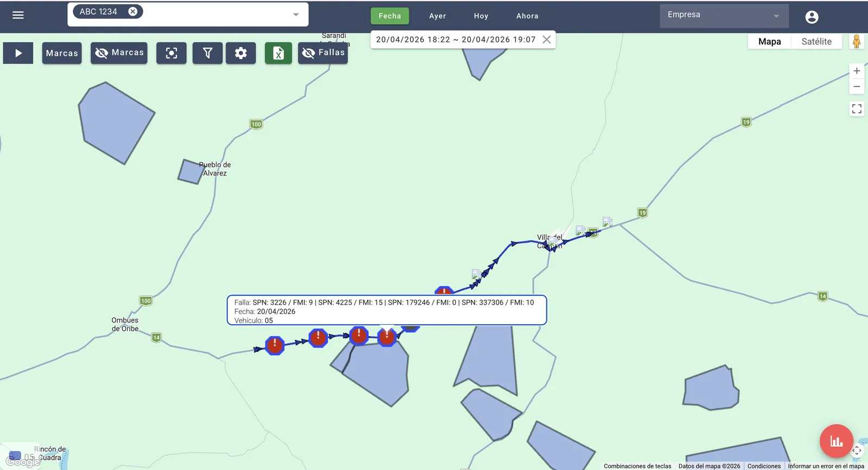Select the Fecha date filter
The width and height of the screenshot is (868, 470).
point(390,16)
